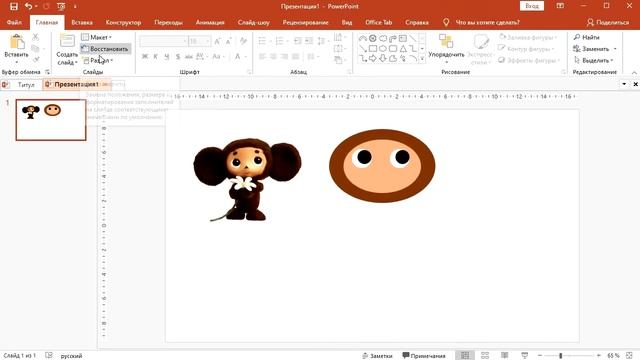Click the clear formatting eraser icon
The height and width of the screenshot is (360, 640).
(243, 41)
